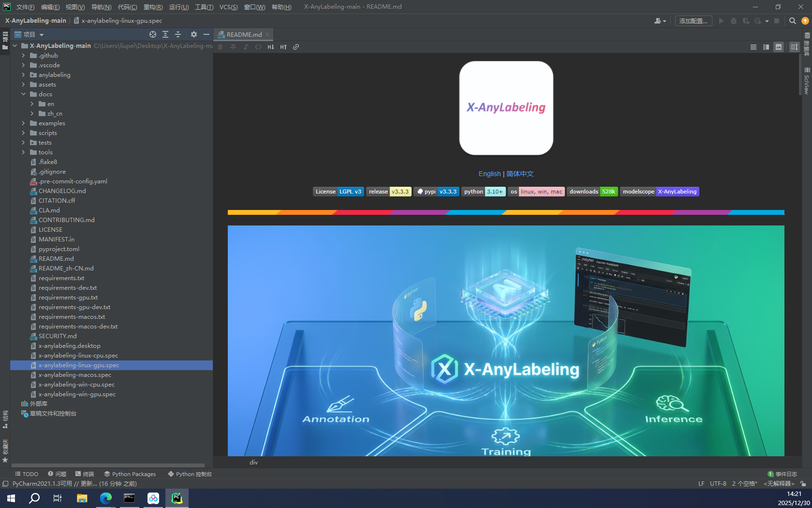812x508 pixels.
Task: Click the UTF-8 encoding indicator
Action: click(x=718, y=483)
